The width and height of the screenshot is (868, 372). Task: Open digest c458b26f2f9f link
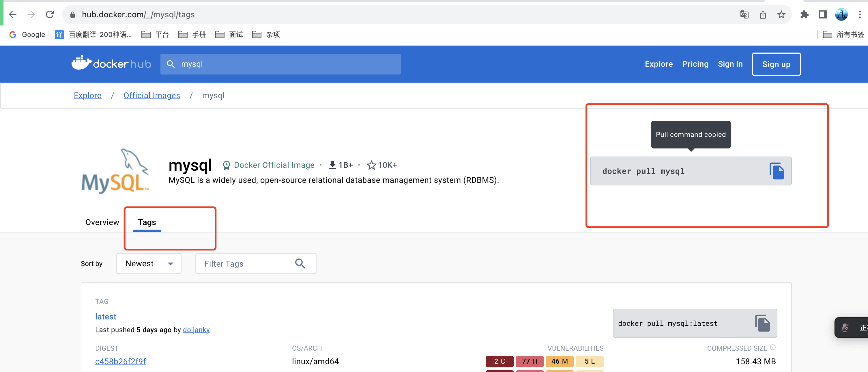pos(120,361)
